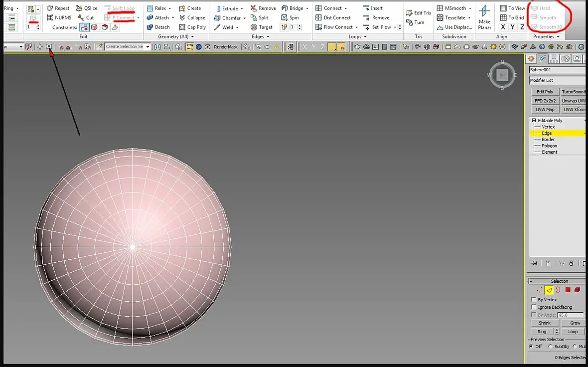This screenshot has width=588, height=367.
Task: Enable the By Vertex checkbox
Action: pyautogui.click(x=534, y=300)
